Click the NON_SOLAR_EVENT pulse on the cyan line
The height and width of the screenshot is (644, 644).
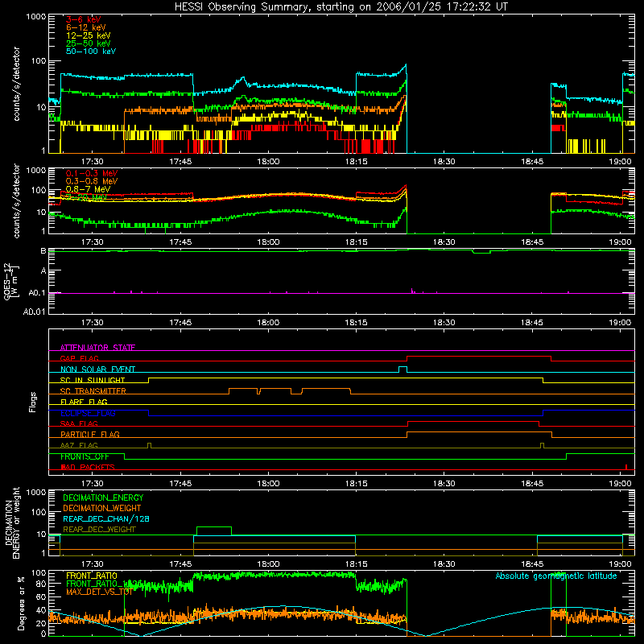point(403,368)
